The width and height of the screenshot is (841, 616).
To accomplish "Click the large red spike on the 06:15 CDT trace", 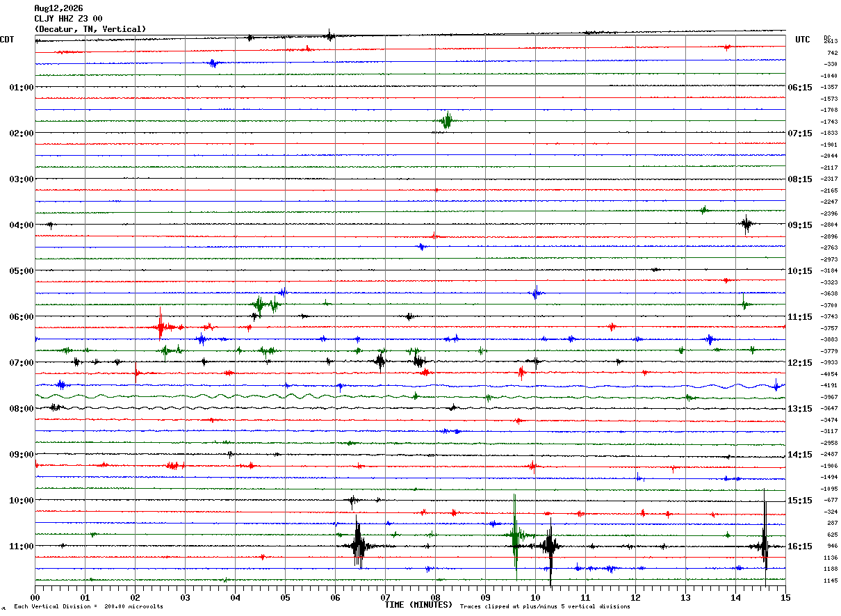I will (x=161, y=325).
